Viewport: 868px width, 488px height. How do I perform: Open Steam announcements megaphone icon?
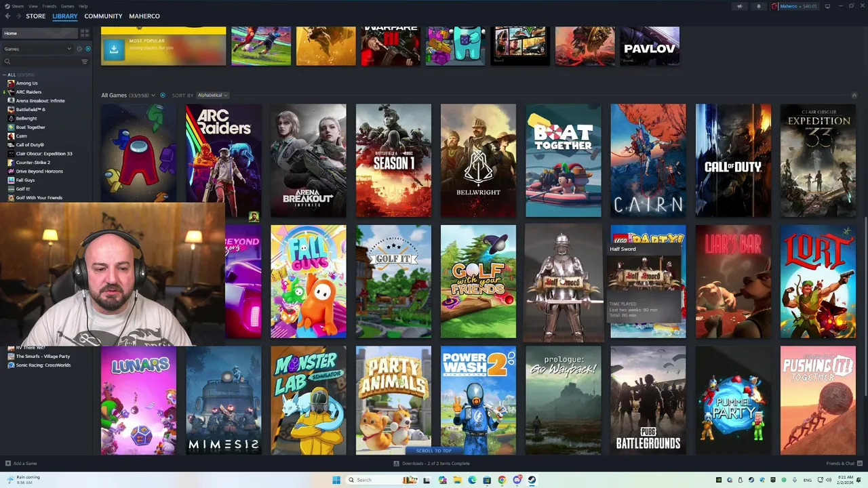(740, 6)
